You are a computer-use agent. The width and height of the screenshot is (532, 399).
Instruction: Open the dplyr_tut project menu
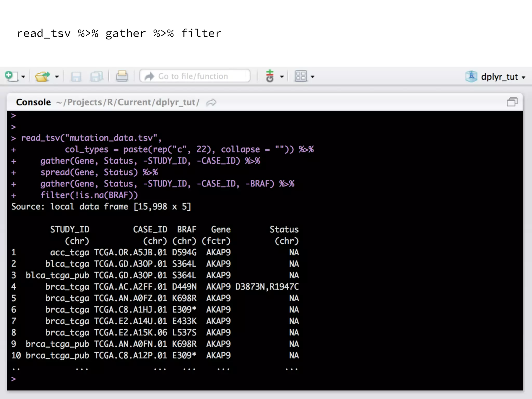click(x=496, y=77)
